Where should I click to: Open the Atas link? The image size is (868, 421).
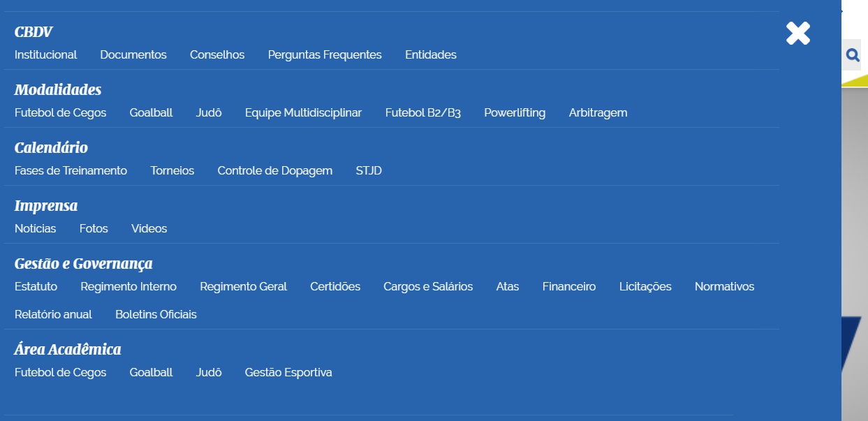pyautogui.click(x=508, y=286)
